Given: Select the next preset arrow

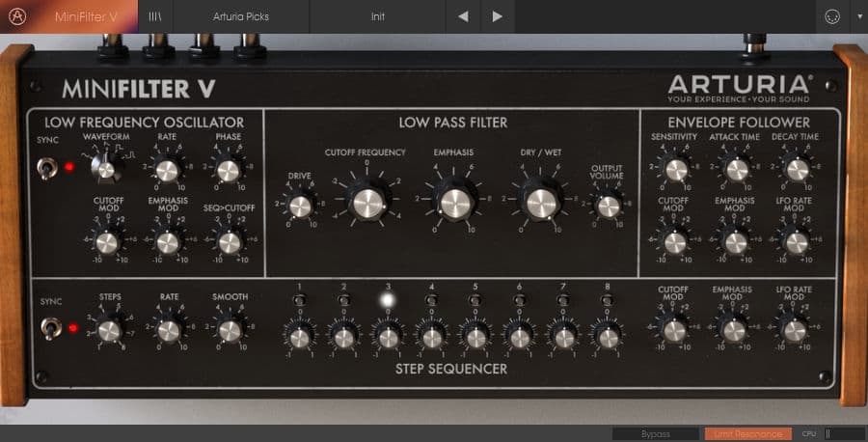Looking at the screenshot, I should point(498,16).
